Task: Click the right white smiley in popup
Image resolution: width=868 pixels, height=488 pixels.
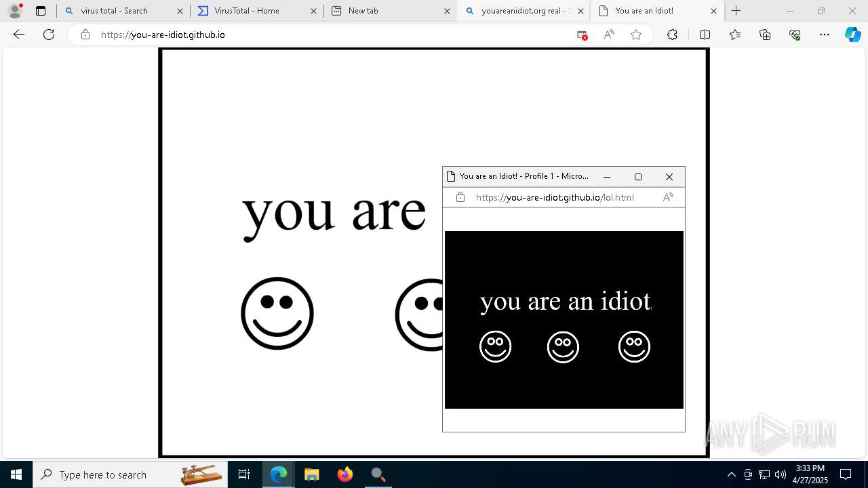Action: coord(634,347)
